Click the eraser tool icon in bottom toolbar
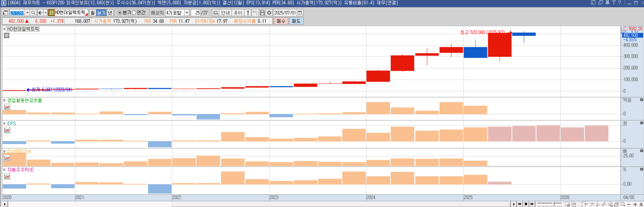Viewport: 644px width, 207px height. pyautogui.click(x=610, y=205)
